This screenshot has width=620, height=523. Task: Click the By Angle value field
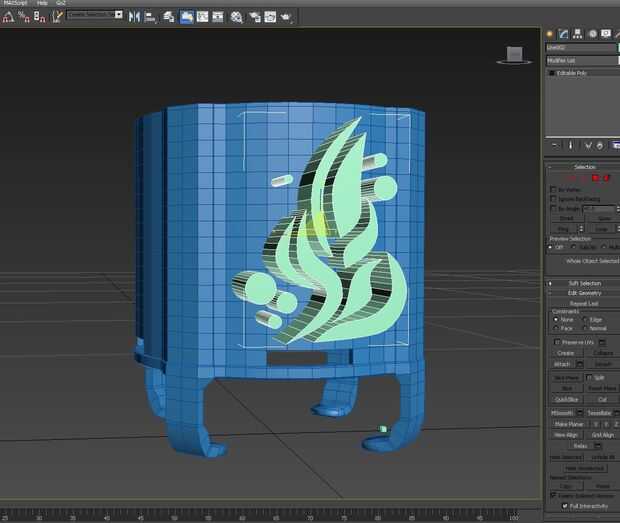pyautogui.click(x=599, y=208)
